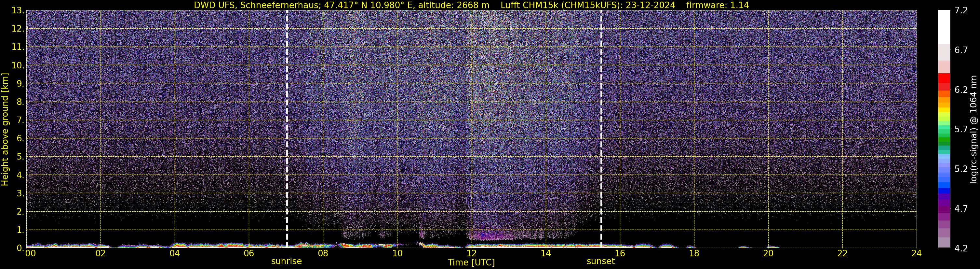The image size is (980, 269).
Task: Click the time axis tick '14'
Action: pos(545,254)
